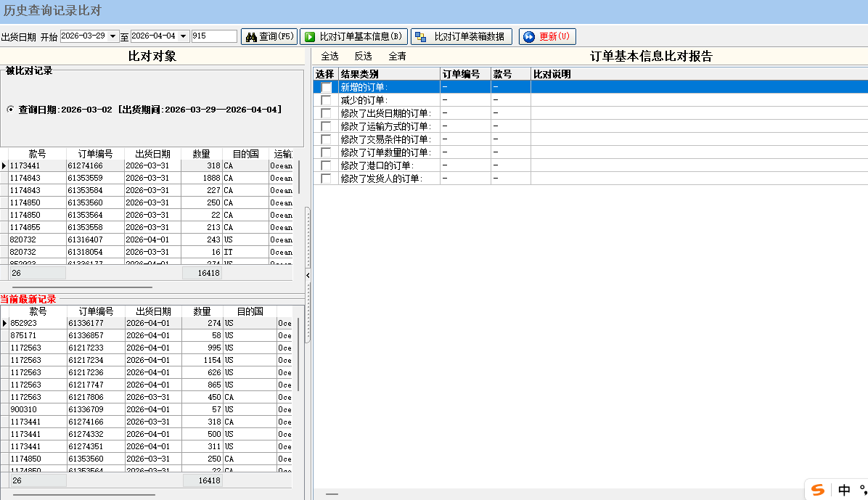Check the 减少的订单 checkbox
Screen dimensions: 868x500
(326, 100)
